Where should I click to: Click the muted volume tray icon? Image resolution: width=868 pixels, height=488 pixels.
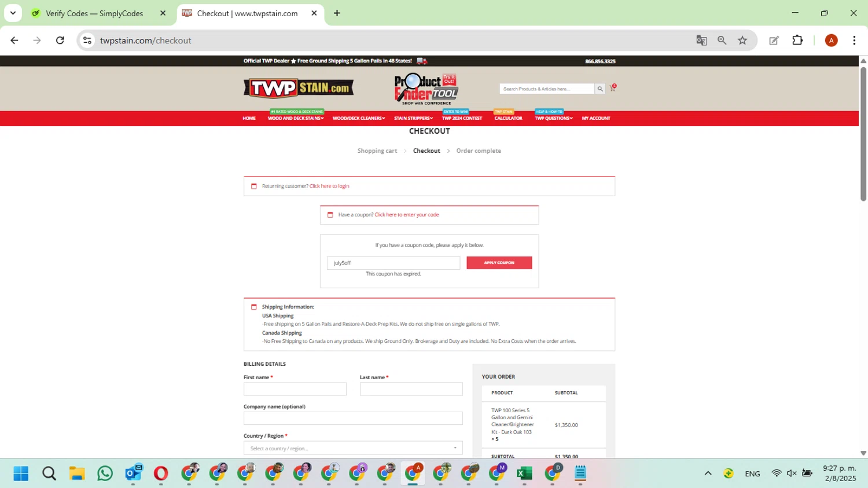pyautogui.click(x=792, y=474)
